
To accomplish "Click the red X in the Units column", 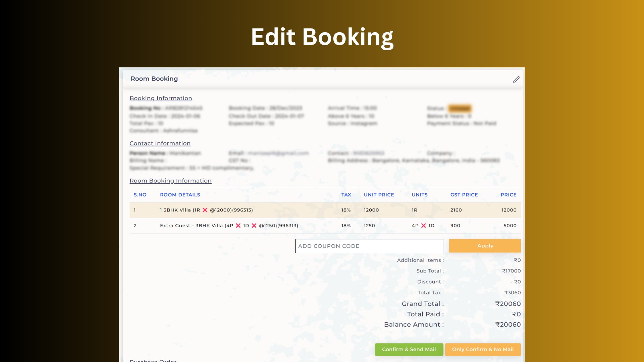I will [424, 226].
